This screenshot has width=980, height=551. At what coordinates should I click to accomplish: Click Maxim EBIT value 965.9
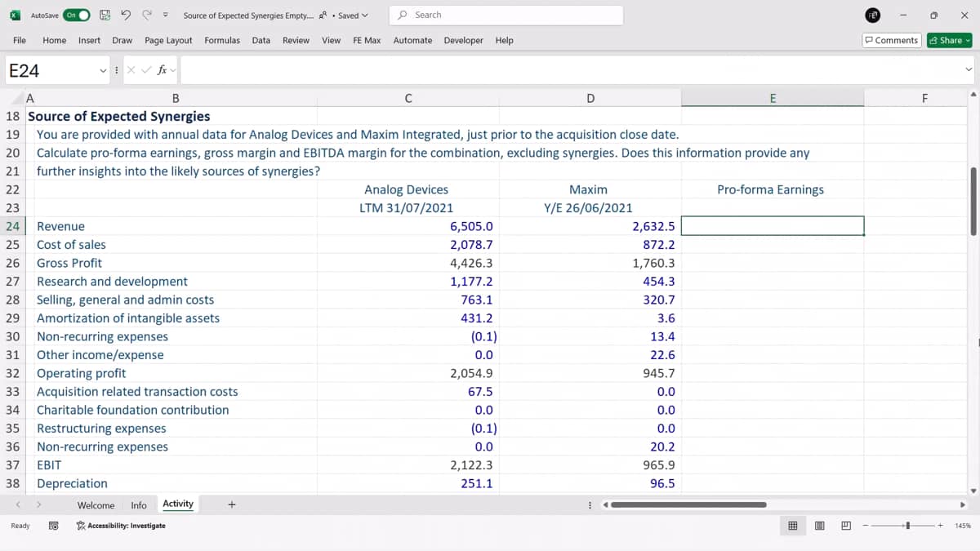[x=659, y=464]
